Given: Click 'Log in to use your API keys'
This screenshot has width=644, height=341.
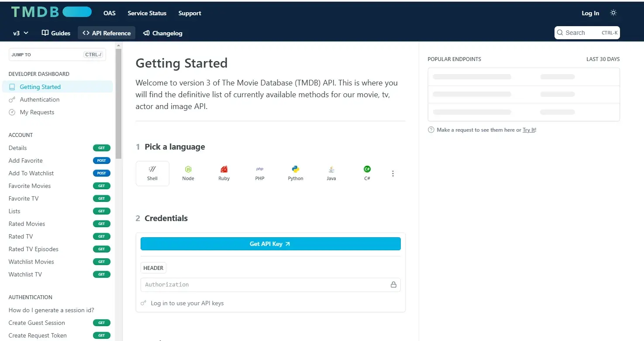Looking at the screenshot, I should pyautogui.click(x=187, y=303).
